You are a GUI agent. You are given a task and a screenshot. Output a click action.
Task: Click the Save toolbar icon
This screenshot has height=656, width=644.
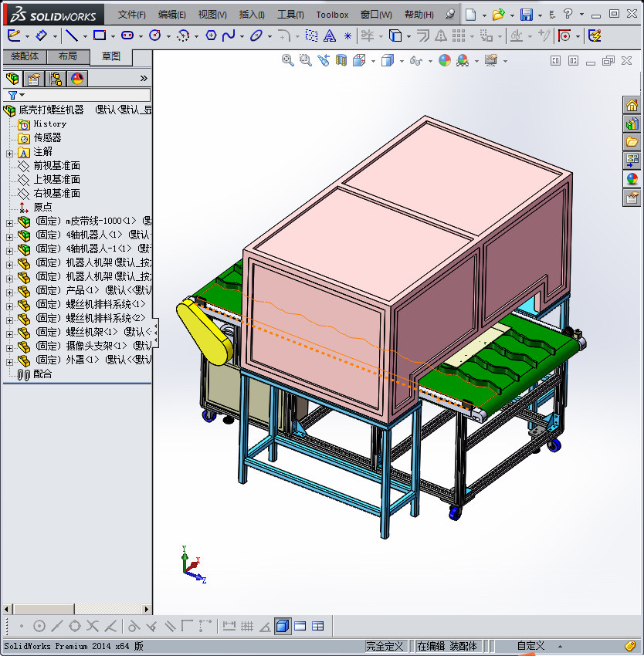pos(527,15)
